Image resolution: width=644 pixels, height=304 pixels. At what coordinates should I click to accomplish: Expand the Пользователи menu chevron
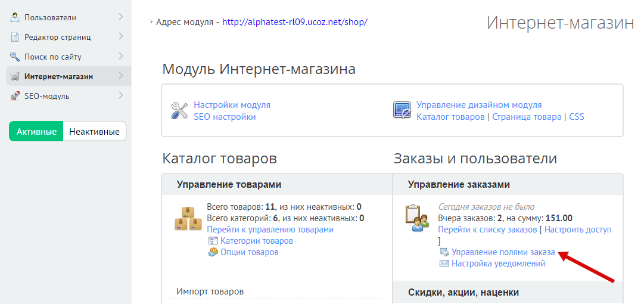point(121,17)
